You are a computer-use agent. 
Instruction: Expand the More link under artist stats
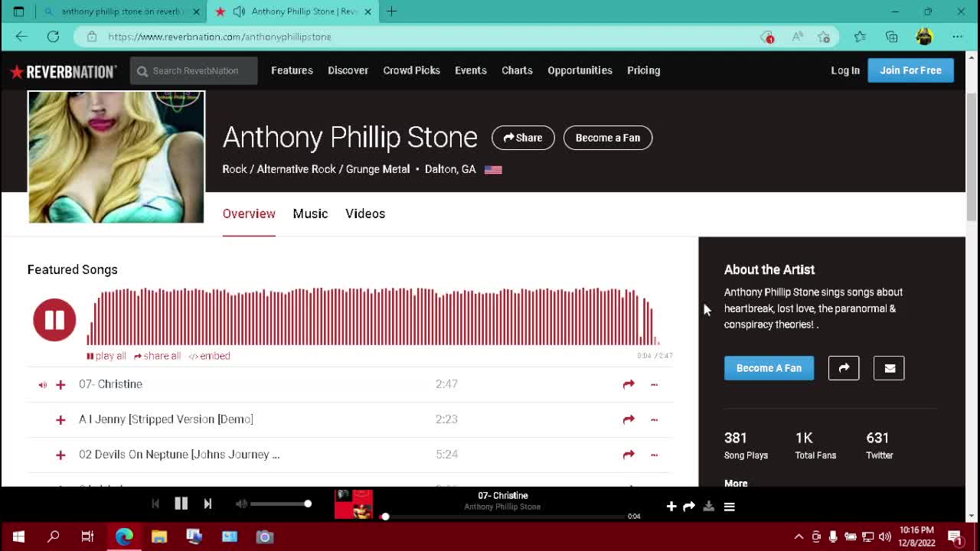tap(736, 483)
